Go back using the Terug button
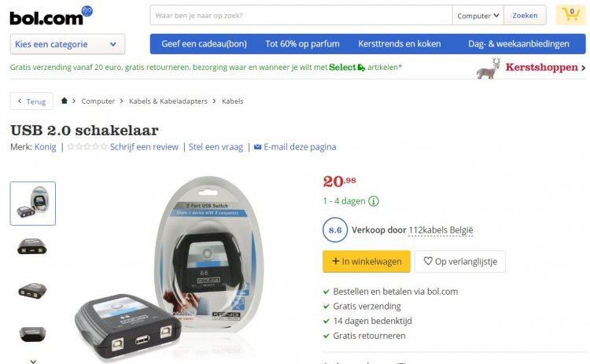The height and width of the screenshot is (364, 590). tap(31, 101)
